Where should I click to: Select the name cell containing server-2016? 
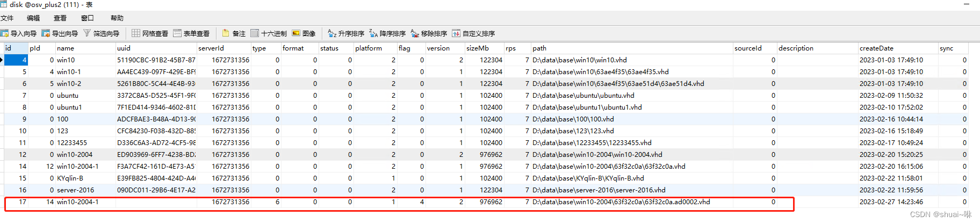tap(75, 190)
